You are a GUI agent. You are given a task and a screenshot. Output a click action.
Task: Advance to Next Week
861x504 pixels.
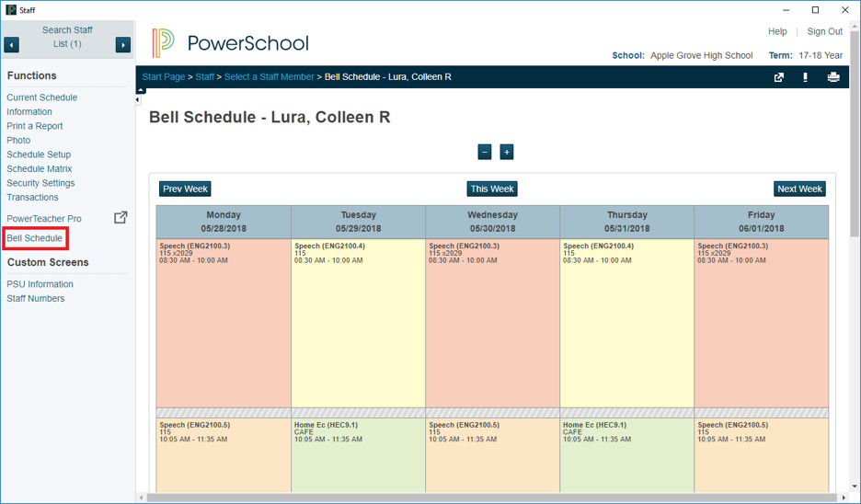[799, 189]
